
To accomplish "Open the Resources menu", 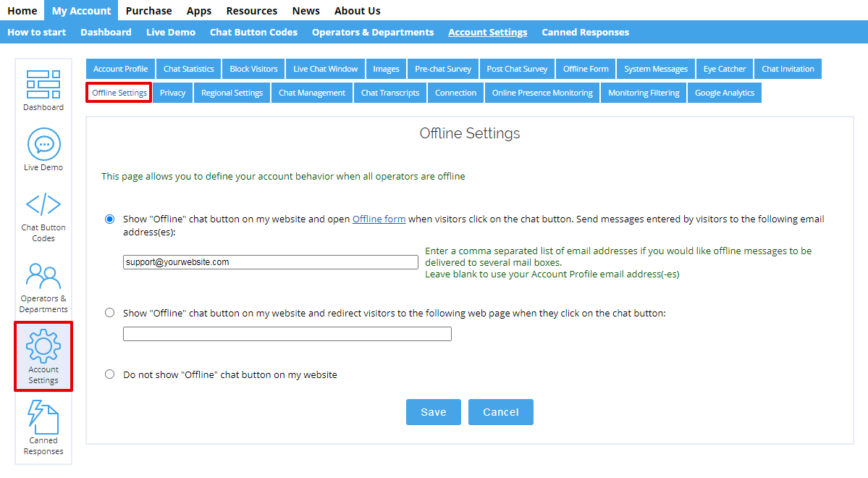I will [251, 10].
